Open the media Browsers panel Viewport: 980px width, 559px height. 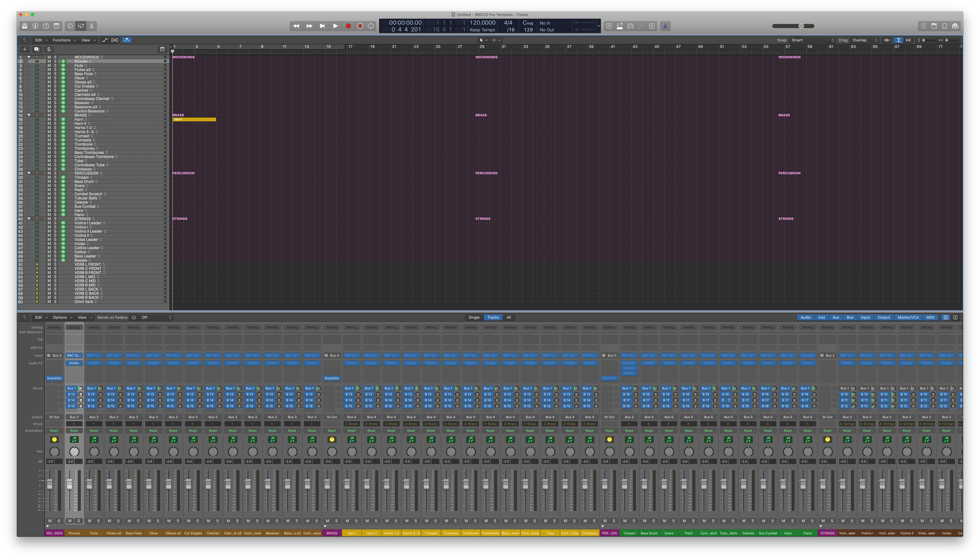point(955,26)
